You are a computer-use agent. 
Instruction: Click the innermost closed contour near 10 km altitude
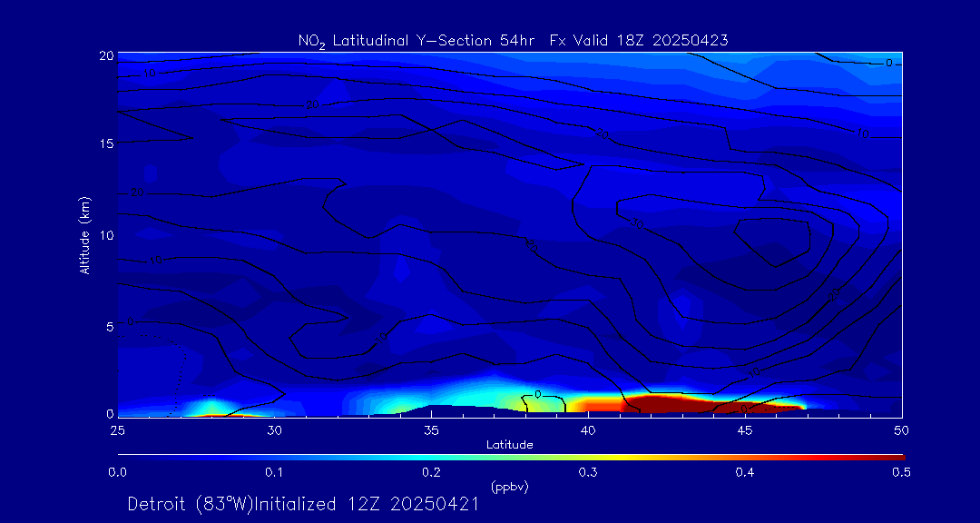(772, 242)
